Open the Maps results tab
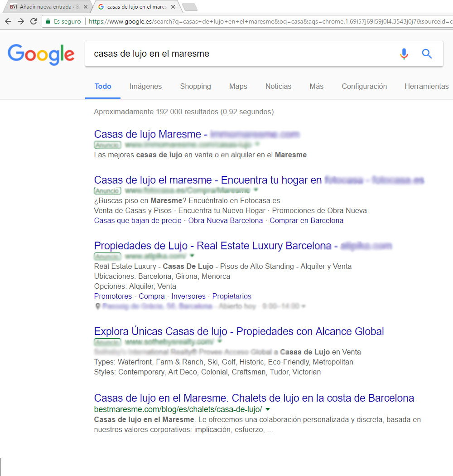The image size is (453, 476). pyautogui.click(x=238, y=86)
